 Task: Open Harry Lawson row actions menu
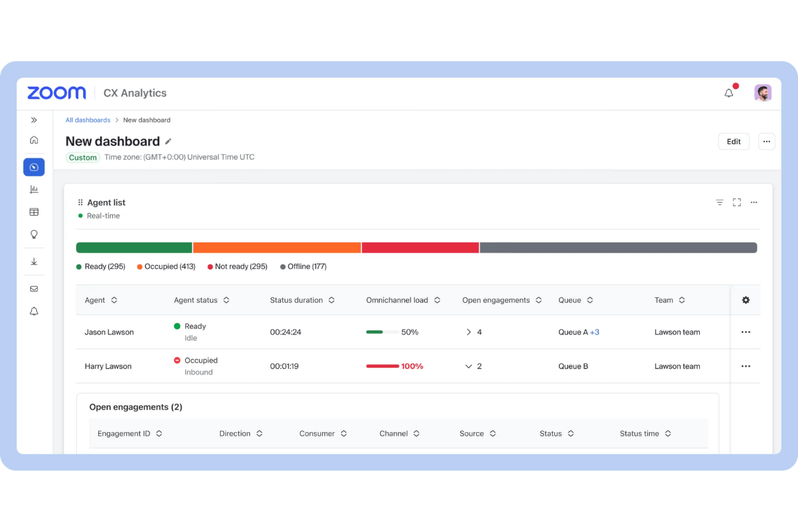(746, 367)
